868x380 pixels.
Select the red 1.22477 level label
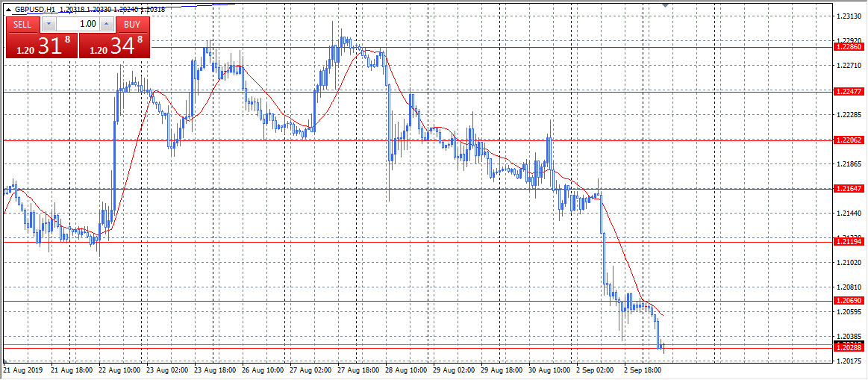pos(849,91)
